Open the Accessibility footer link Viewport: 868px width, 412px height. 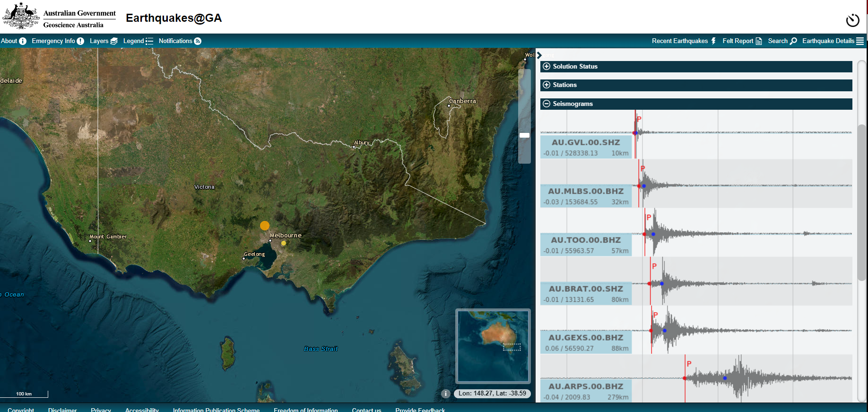142,410
